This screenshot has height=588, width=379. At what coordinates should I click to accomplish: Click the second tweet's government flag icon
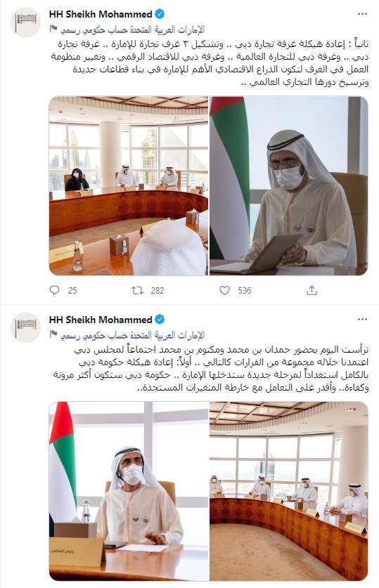(53, 334)
